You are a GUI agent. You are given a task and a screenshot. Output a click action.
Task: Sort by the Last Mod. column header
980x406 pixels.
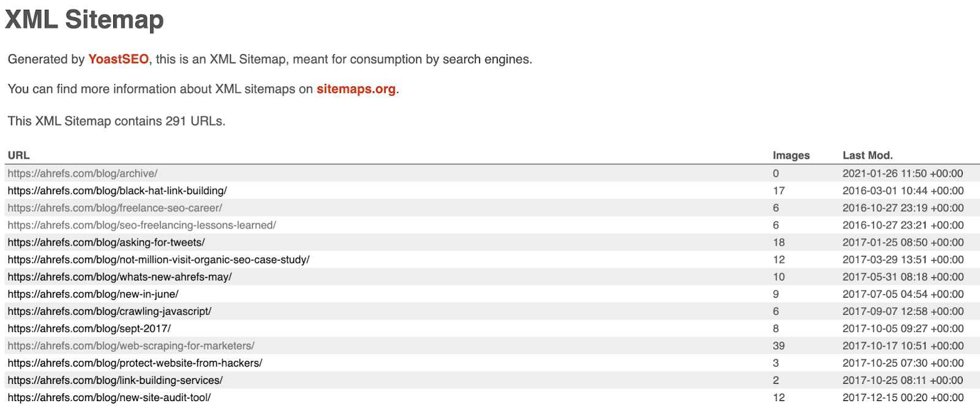point(867,156)
